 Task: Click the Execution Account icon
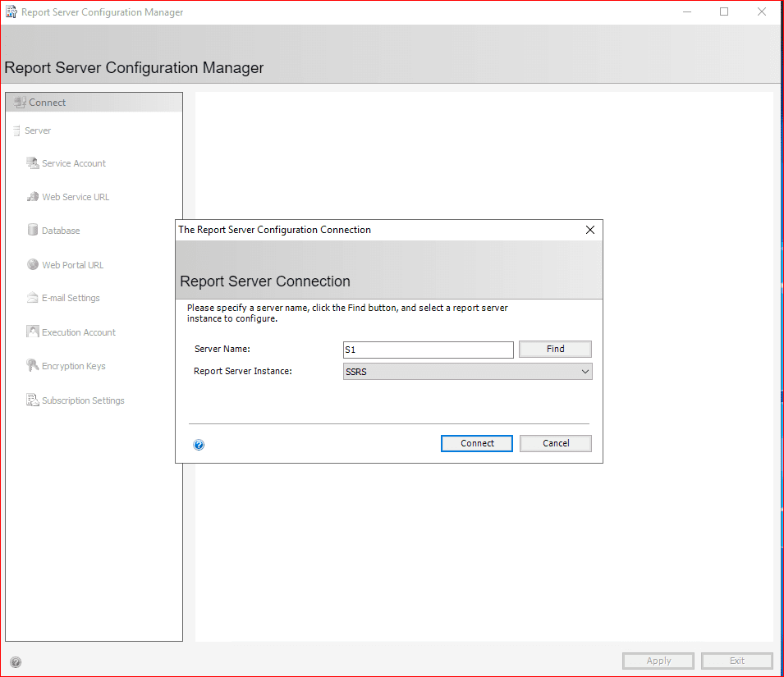click(33, 332)
